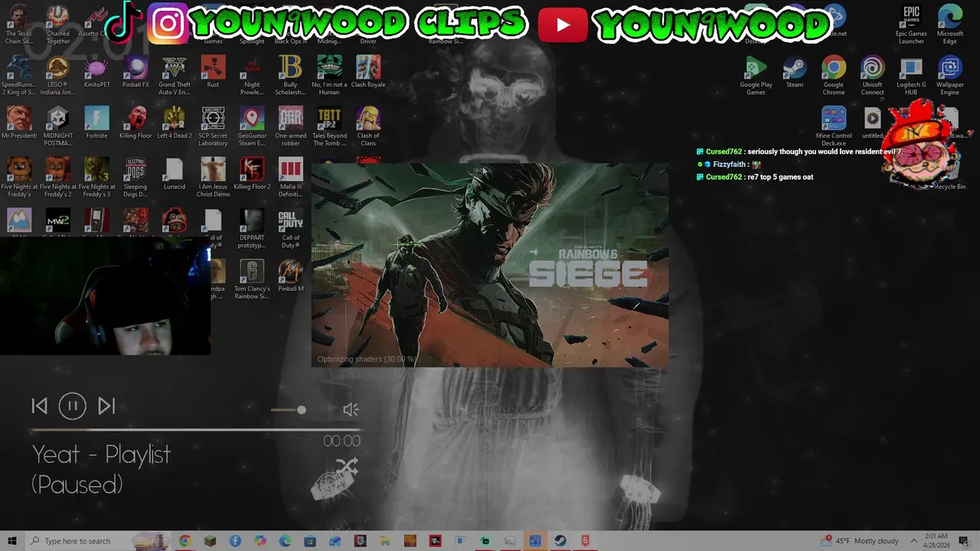Open Chrome from the taskbar

[x=185, y=541]
